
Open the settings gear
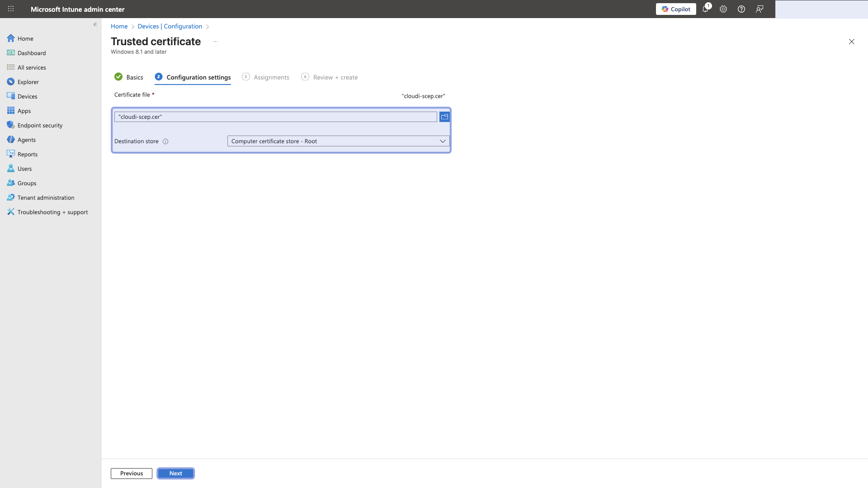pyautogui.click(x=723, y=9)
